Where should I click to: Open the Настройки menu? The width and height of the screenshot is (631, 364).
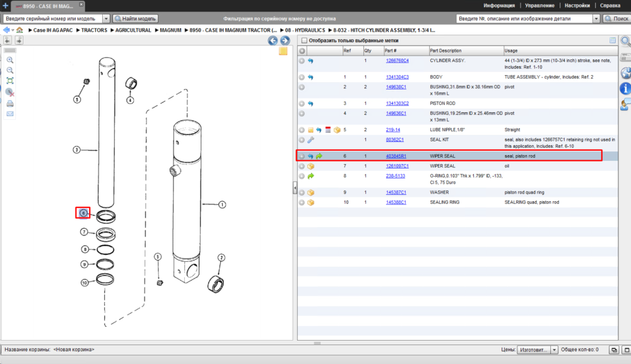pyautogui.click(x=577, y=6)
